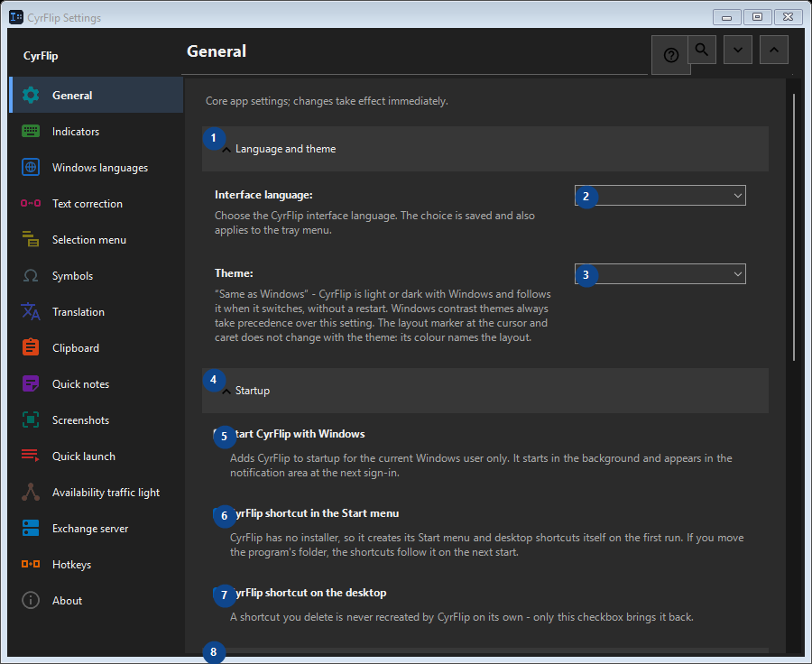
Task: Click the Selection menu sidebar icon
Action: coord(31,239)
